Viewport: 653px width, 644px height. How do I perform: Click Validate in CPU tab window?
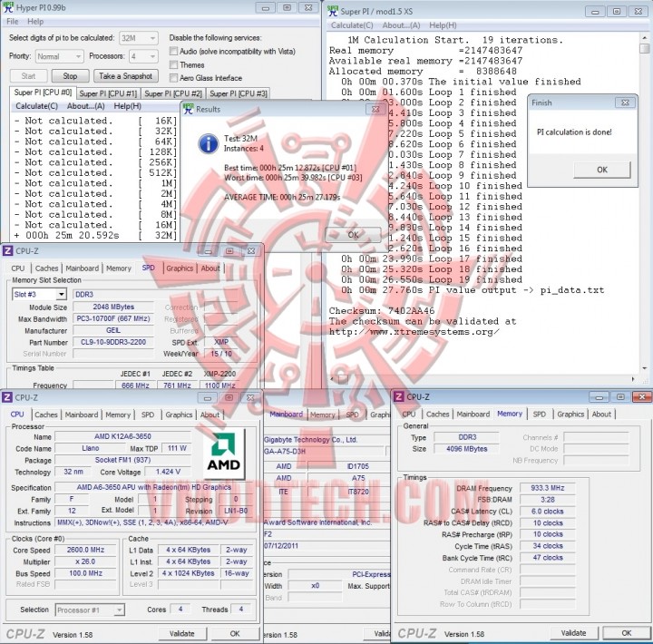coord(182,634)
